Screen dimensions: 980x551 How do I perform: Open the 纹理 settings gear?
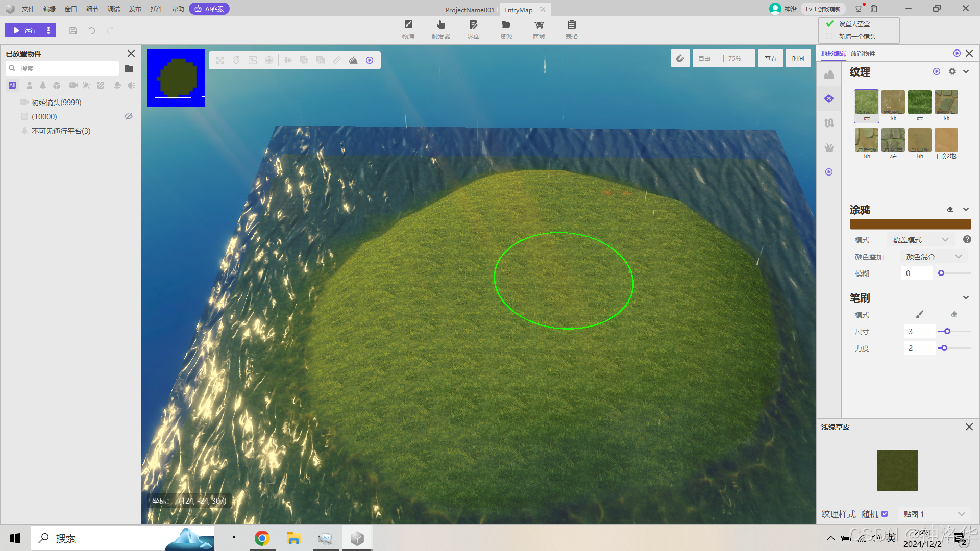[952, 72]
